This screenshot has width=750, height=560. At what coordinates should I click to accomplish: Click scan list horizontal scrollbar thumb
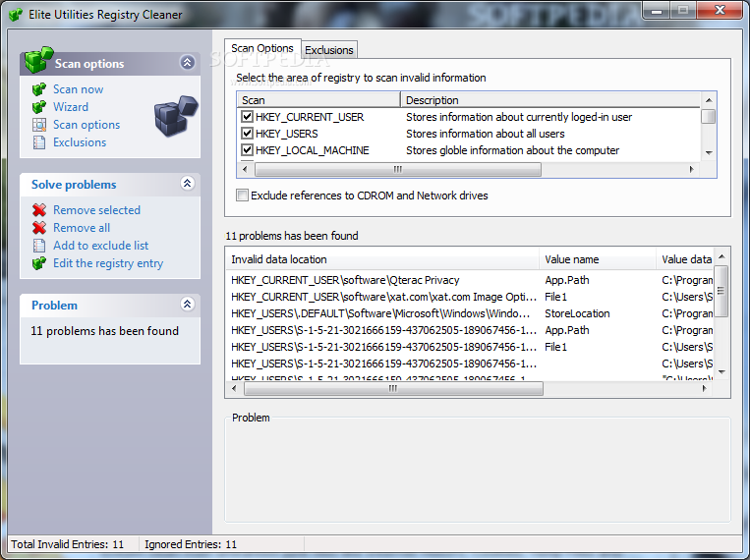click(x=398, y=169)
